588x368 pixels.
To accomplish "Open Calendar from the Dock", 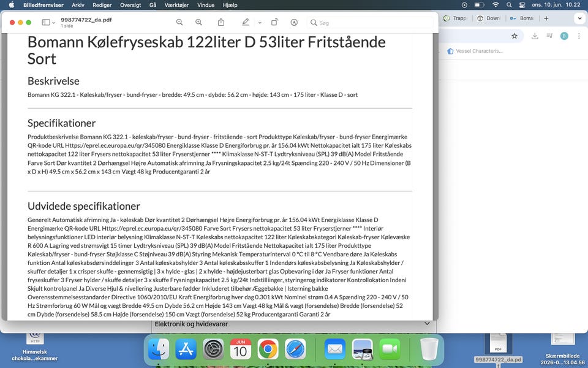I will 241,349.
